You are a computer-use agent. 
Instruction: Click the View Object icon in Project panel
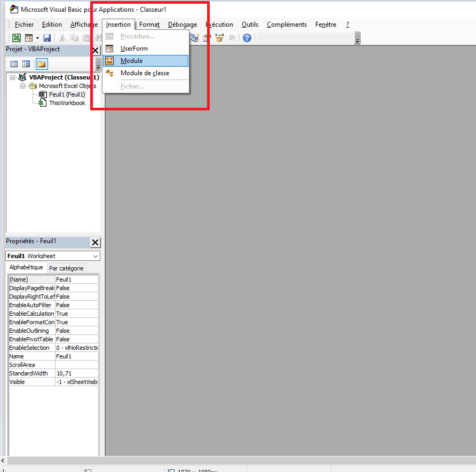[x=26, y=64]
